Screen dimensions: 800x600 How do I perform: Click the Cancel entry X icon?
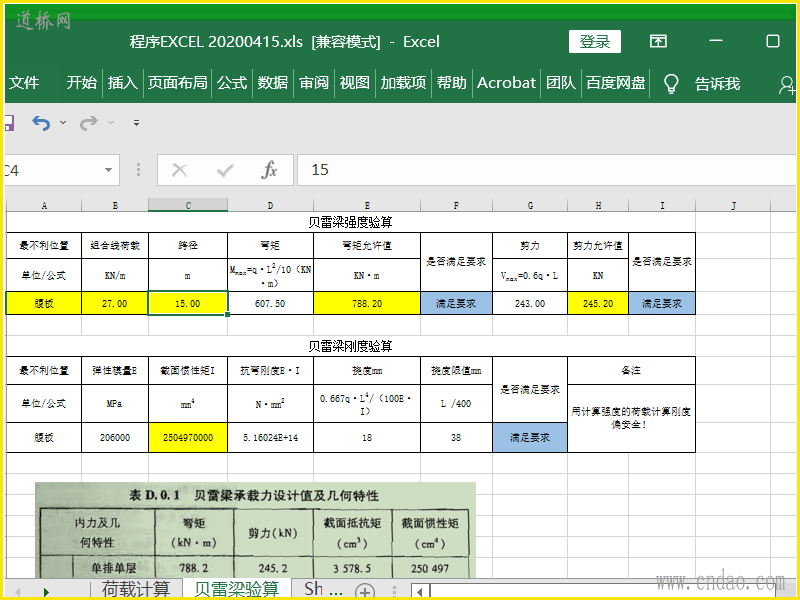coord(180,170)
